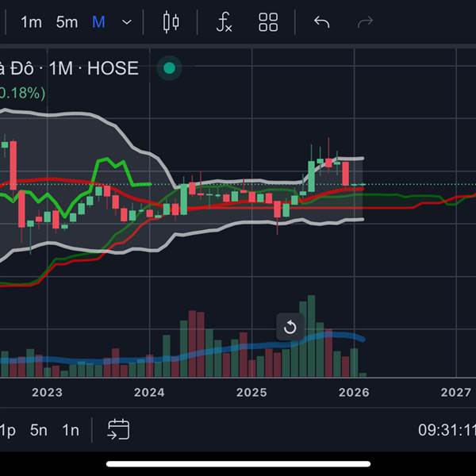Image resolution: width=476 pixels, height=476 pixels.
Task: Select the M monthly timeframe
Action: click(98, 22)
